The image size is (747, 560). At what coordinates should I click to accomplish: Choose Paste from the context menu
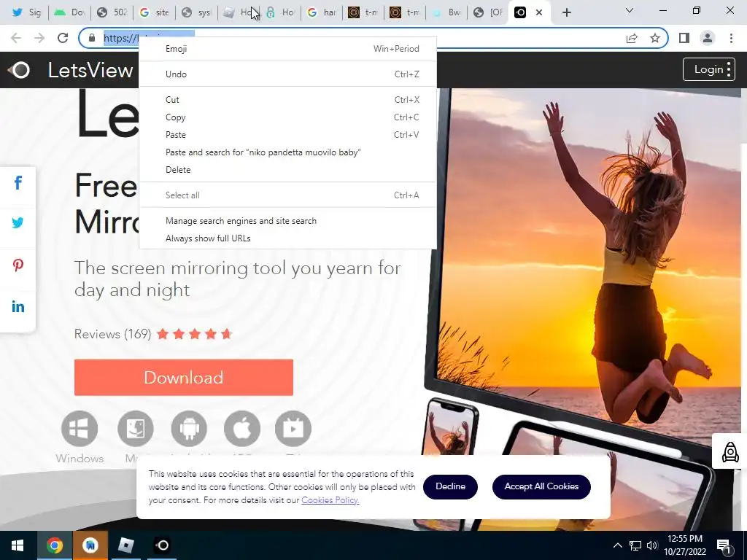287,135
